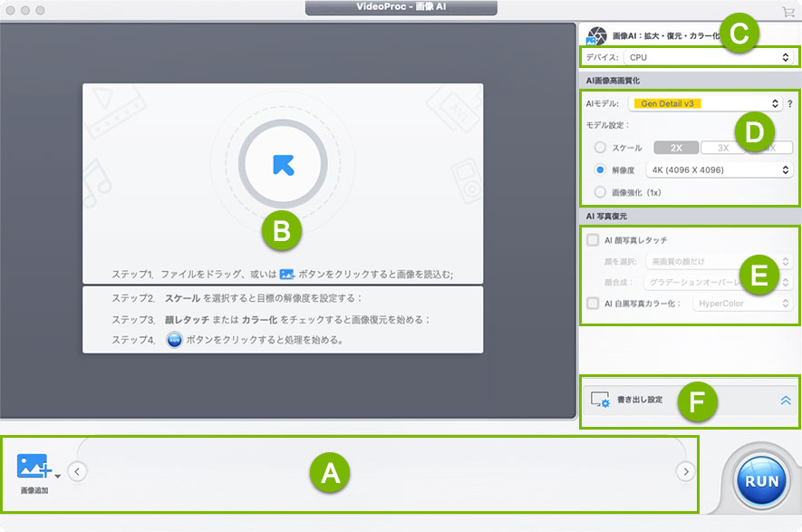The height and width of the screenshot is (532, 802).
Task: Open the HyperColor dropdown
Action: click(743, 304)
